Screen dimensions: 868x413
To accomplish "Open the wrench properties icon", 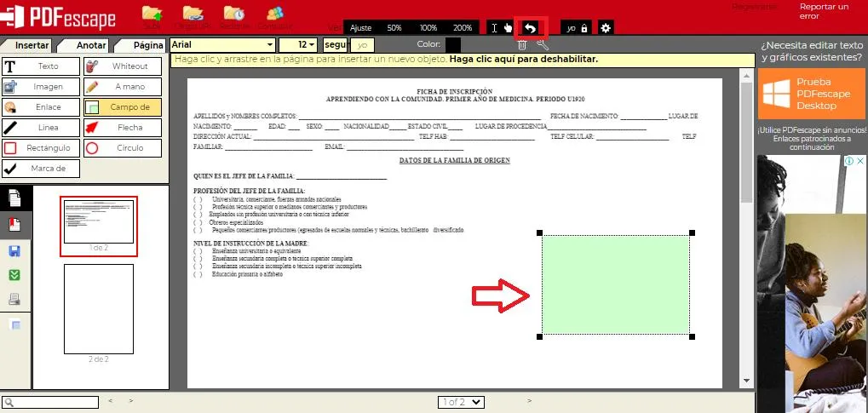I will click(542, 44).
